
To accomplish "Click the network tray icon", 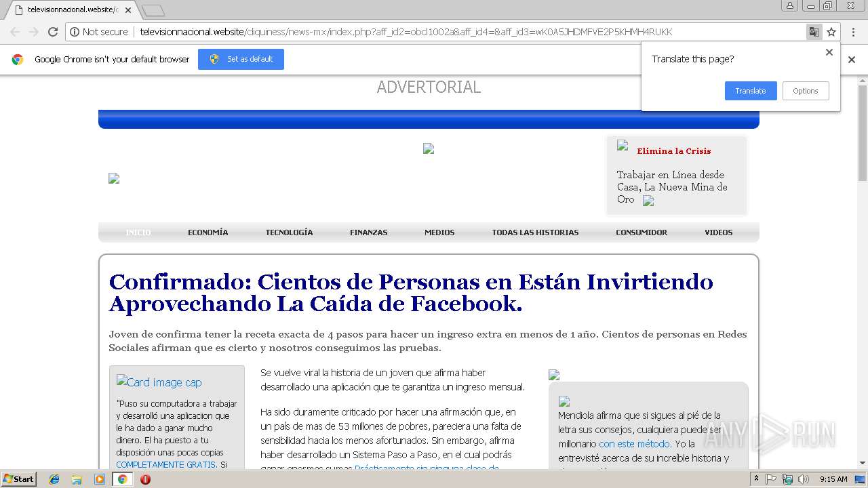I will click(787, 479).
